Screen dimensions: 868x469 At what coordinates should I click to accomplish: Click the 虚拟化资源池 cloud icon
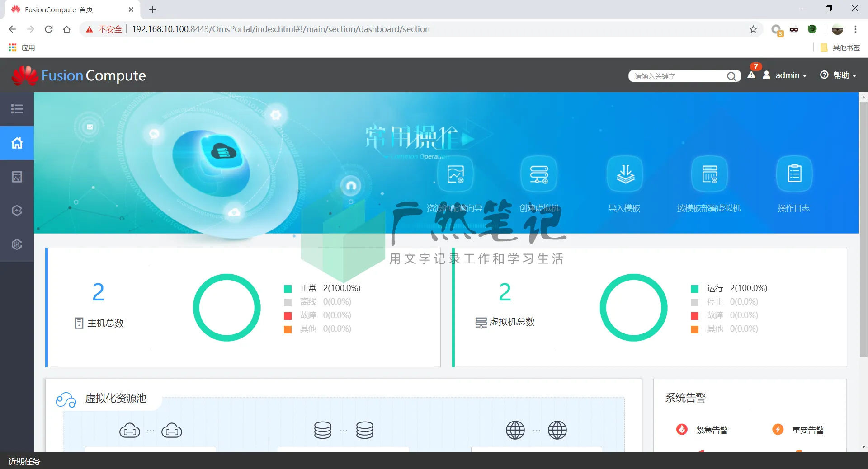(66, 399)
